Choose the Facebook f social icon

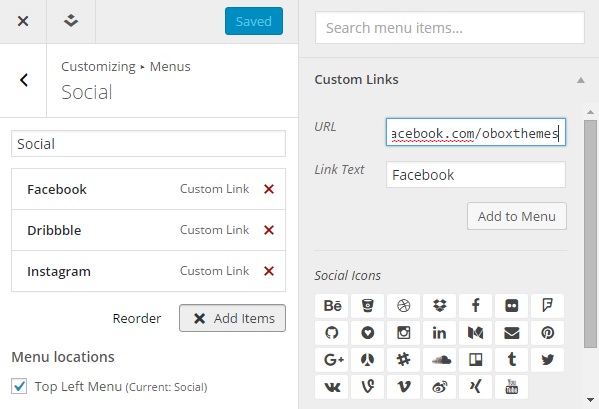point(476,306)
